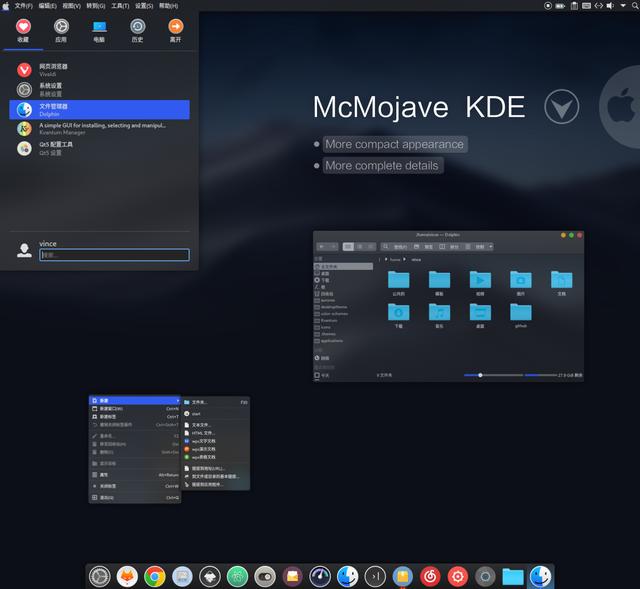Open the github folder in Dolphin
Screen dimensions: 640x589
[521, 315]
